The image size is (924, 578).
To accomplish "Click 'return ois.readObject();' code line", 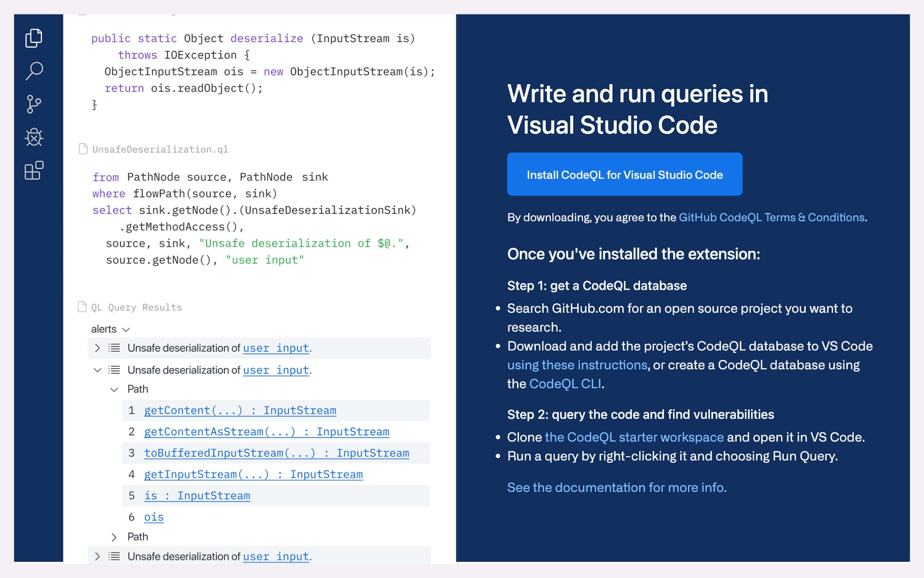I will (183, 88).
